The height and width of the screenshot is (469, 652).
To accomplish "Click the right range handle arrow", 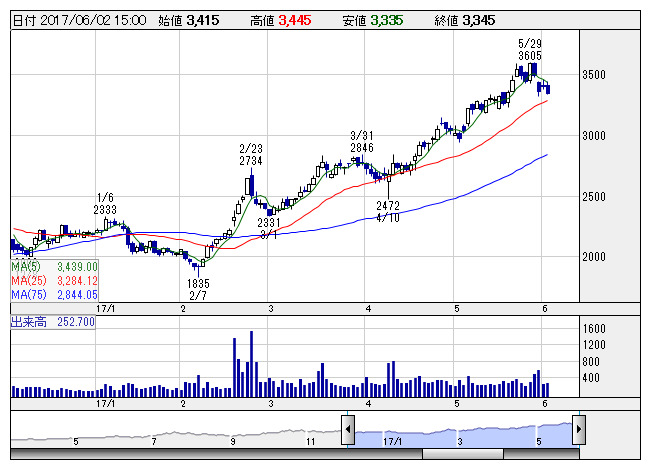I will tap(579, 429).
